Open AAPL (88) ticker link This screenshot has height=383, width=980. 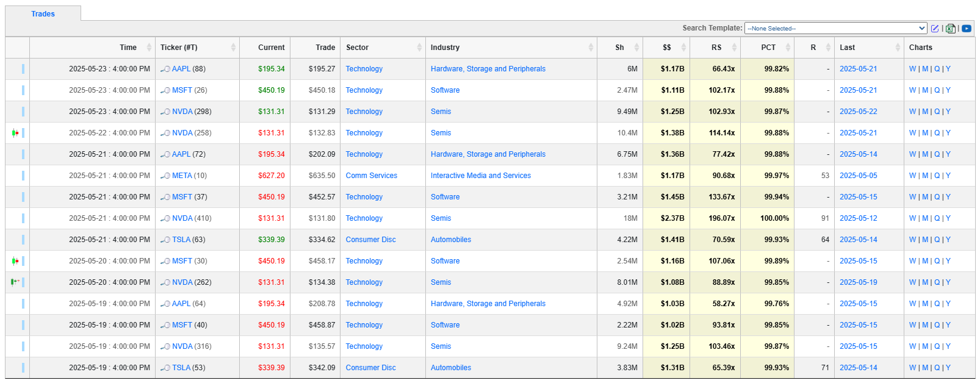pos(181,69)
